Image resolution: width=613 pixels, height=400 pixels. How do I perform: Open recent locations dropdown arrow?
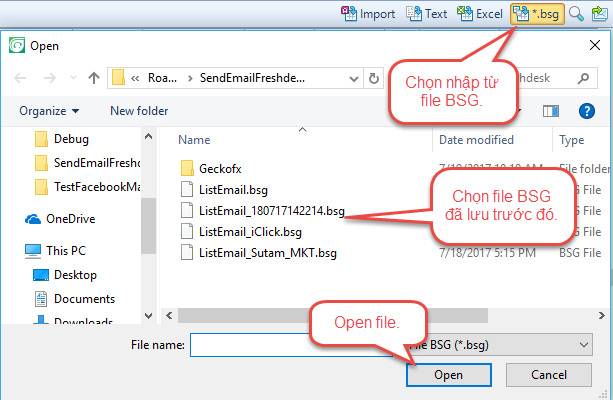73,78
